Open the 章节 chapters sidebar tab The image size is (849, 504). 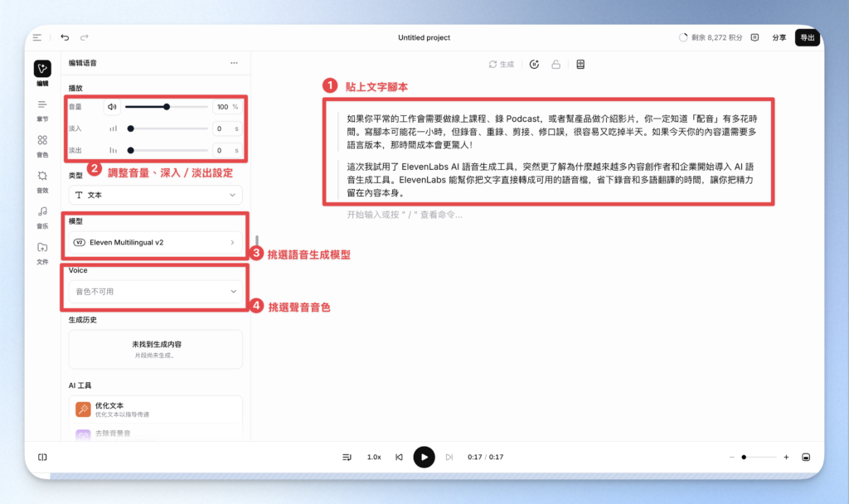point(42,110)
